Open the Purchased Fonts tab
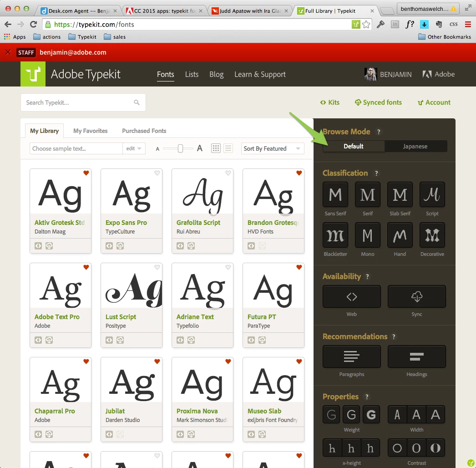Viewport: 476px width, 468px height. click(144, 131)
